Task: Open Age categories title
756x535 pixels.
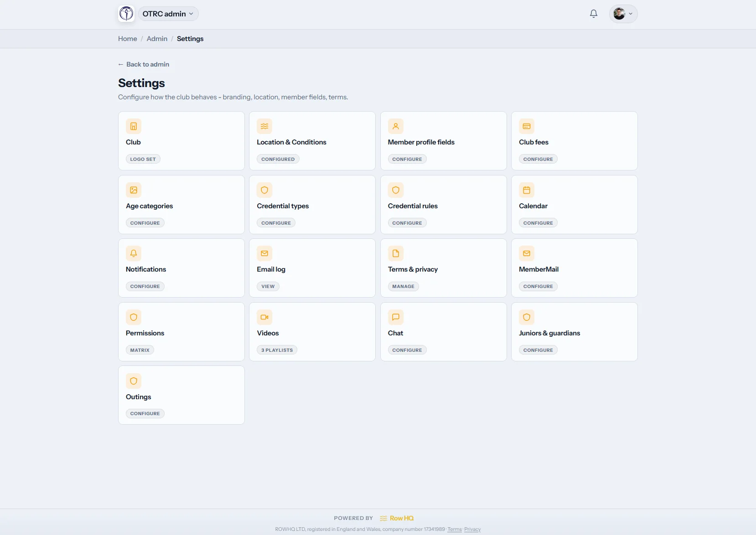Action: coord(150,206)
